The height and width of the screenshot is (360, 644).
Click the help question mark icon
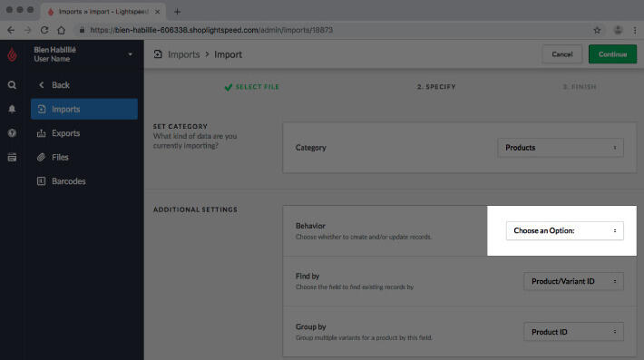(x=12, y=133)
